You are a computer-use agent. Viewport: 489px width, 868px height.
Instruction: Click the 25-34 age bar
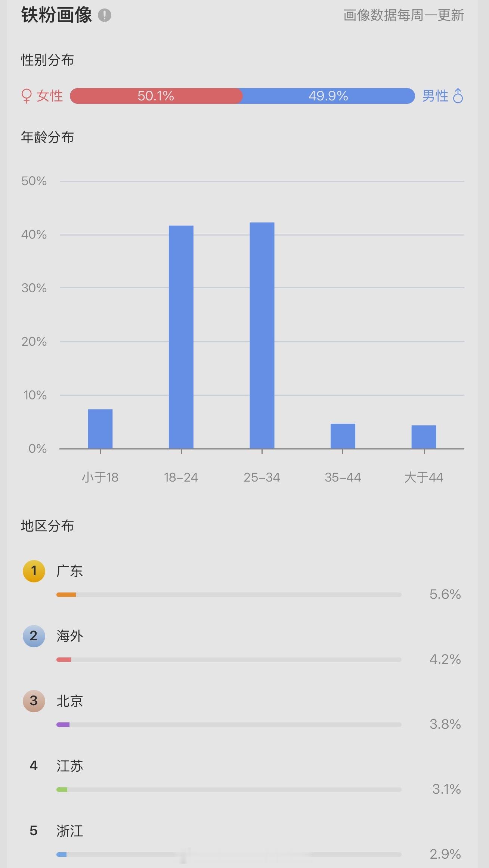click(262, 335)
